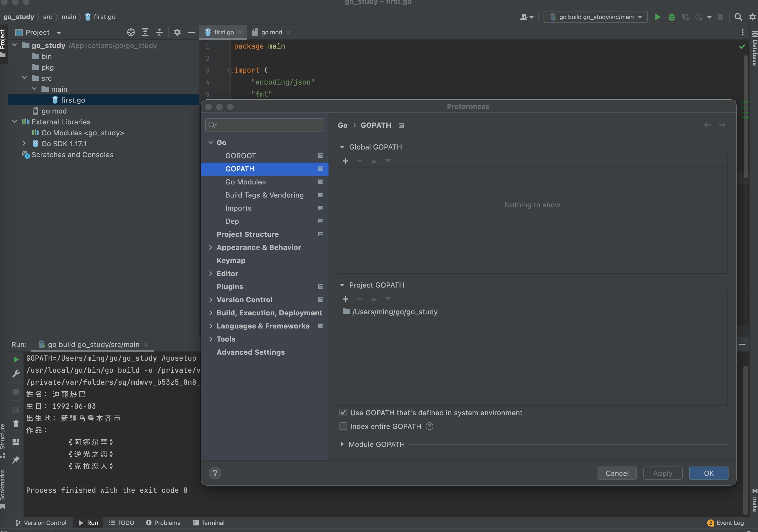Click the trash icon in Run panel
This screenshot has width=758, height=532.
pos(16,424)
